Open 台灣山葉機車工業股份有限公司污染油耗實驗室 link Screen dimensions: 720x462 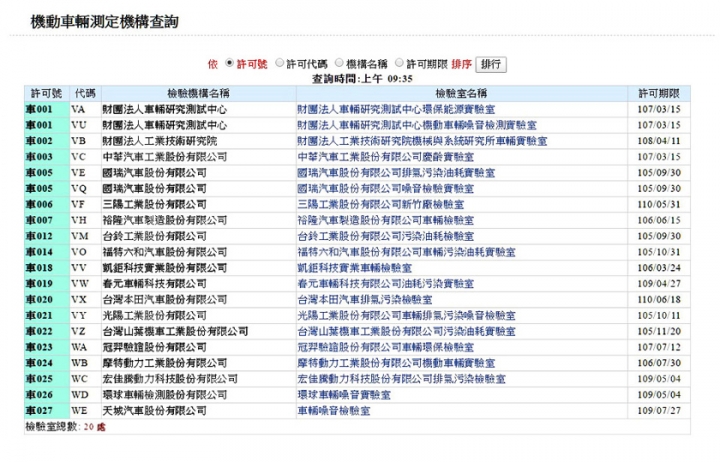click(406, 331)
